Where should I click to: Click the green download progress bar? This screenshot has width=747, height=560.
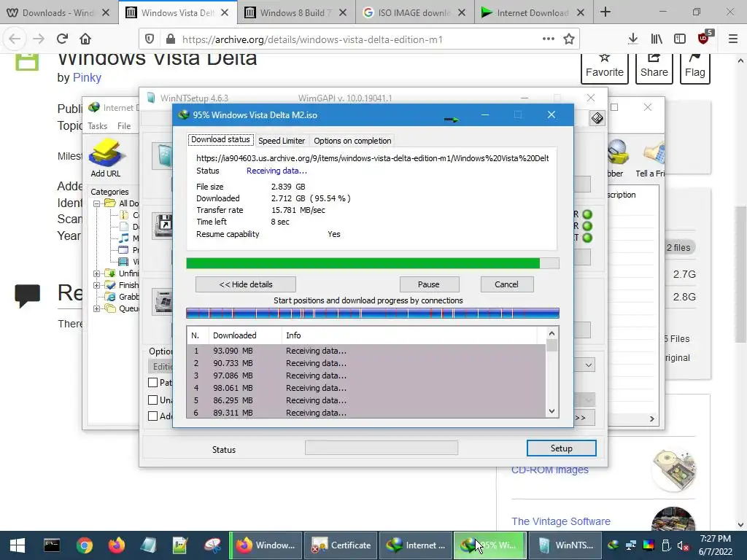[373, 263]
